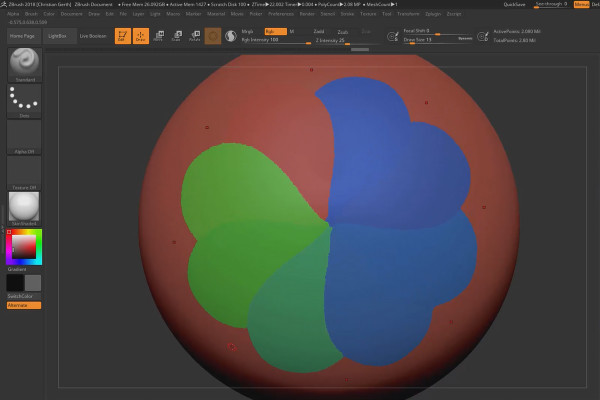Adjust the See-through slider
600x400 pixels.
[551, 5]
